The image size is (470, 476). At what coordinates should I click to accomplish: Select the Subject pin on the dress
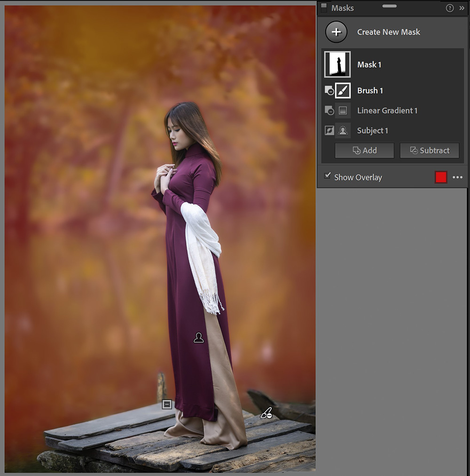point(199,338)
